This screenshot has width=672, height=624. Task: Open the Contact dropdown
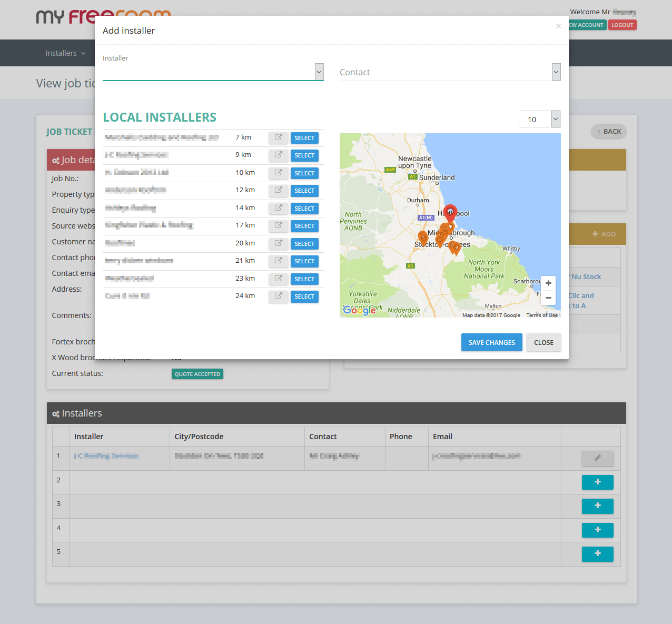point(556,72)
